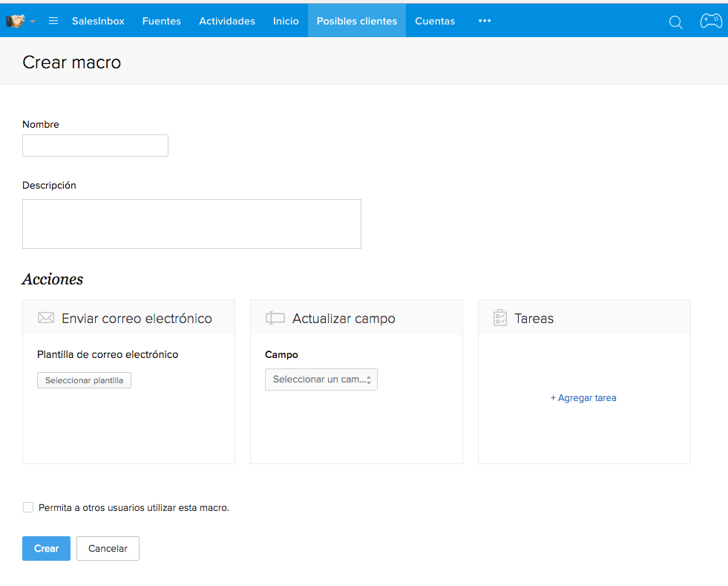The image size is (728, 586).
Task: Enable permission for other users checkbox
Action: coord(28,507)
